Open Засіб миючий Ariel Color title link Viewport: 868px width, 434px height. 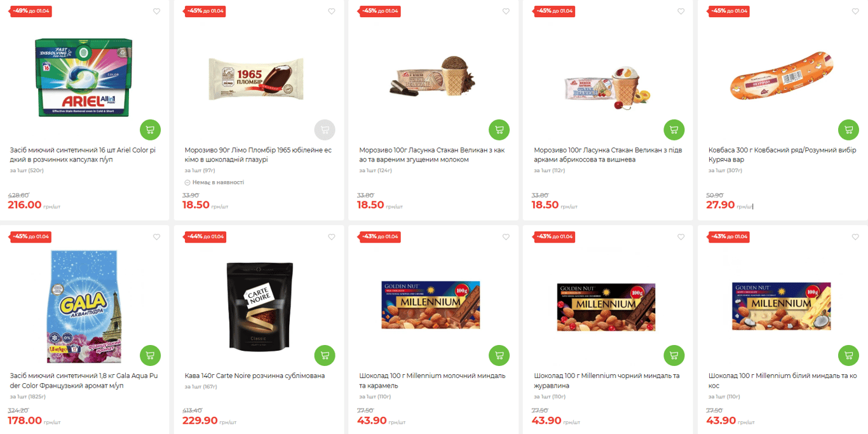coord(83,155)
